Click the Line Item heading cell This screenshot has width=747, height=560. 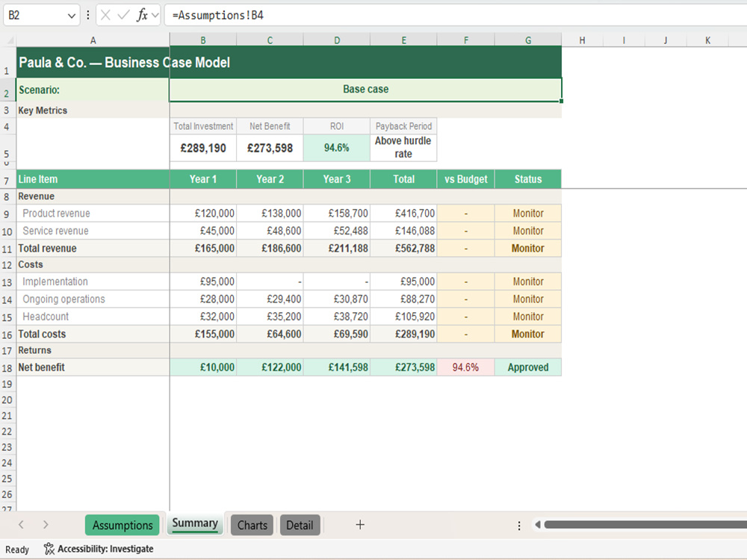(93, 179)
